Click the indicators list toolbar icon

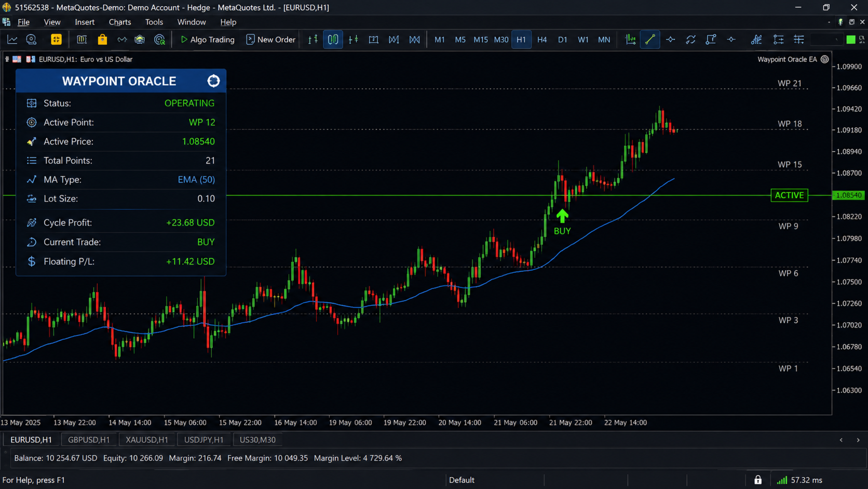pos(756,39)
